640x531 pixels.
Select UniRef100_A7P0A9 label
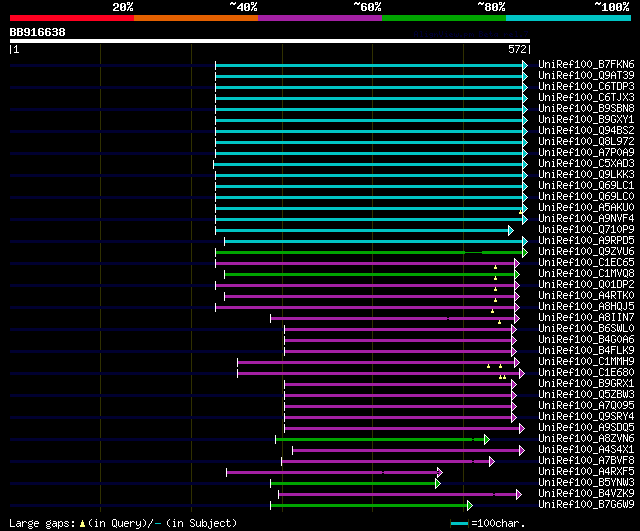click(586, 153)
